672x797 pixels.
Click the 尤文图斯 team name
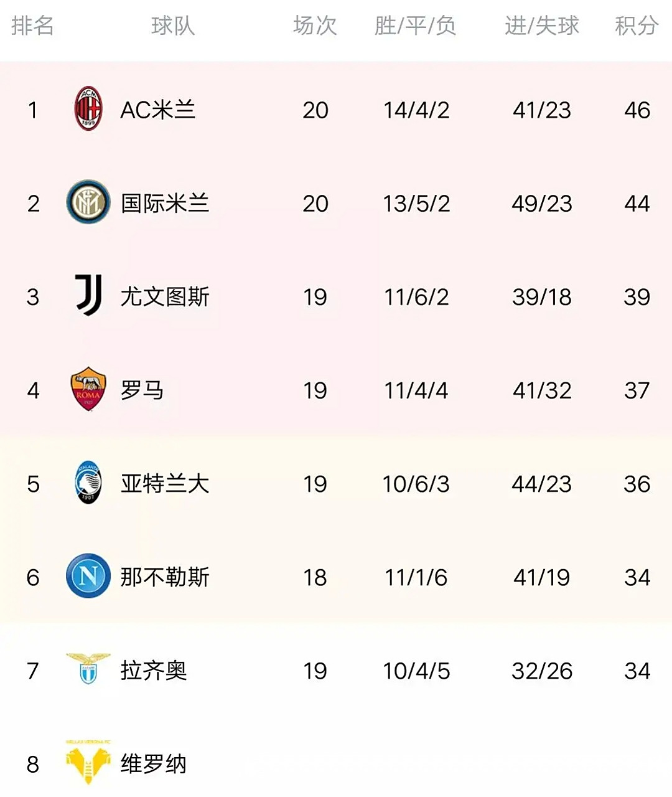pos(165,297)
